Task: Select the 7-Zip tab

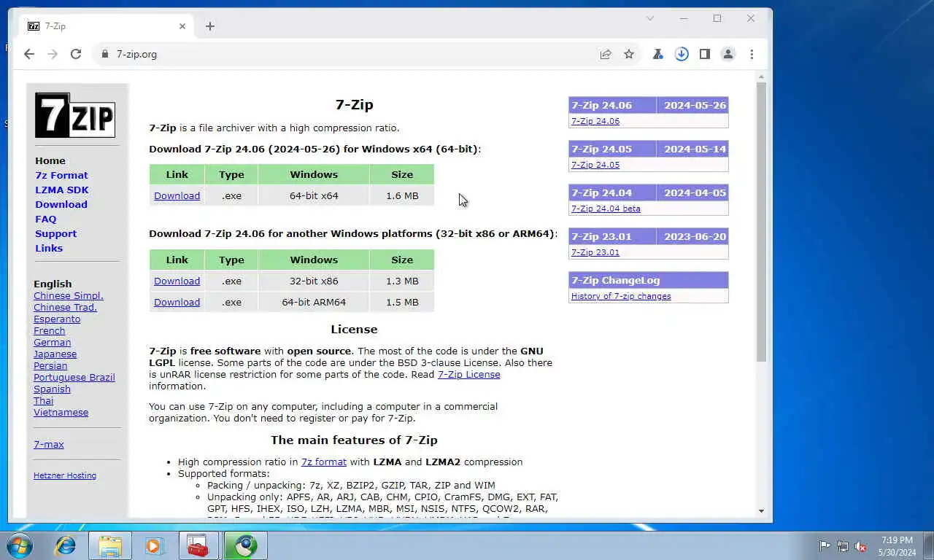Action: click(107, 26)
